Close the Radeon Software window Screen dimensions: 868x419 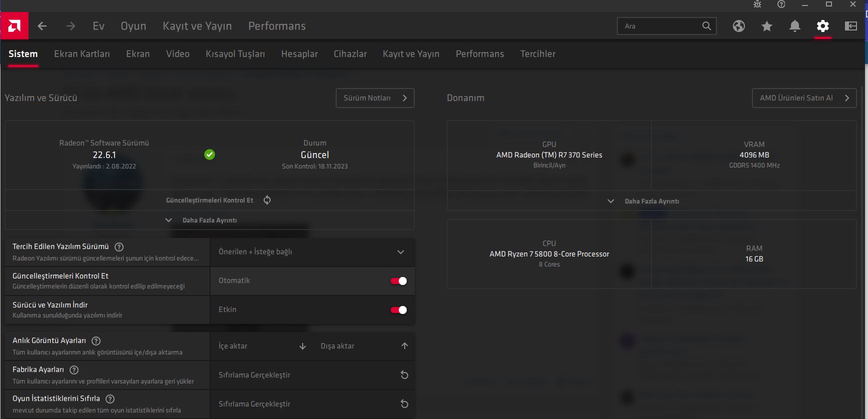point(853,4)
